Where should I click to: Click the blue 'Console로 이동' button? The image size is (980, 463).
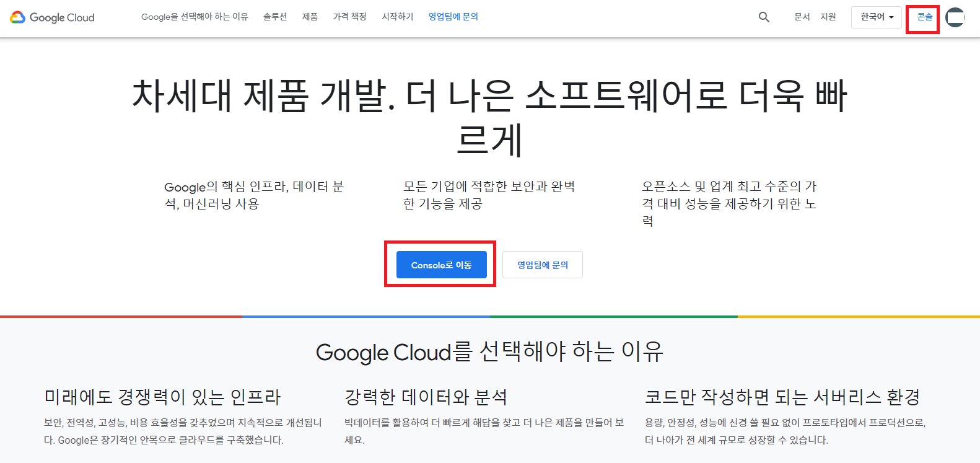click(441, 265)
